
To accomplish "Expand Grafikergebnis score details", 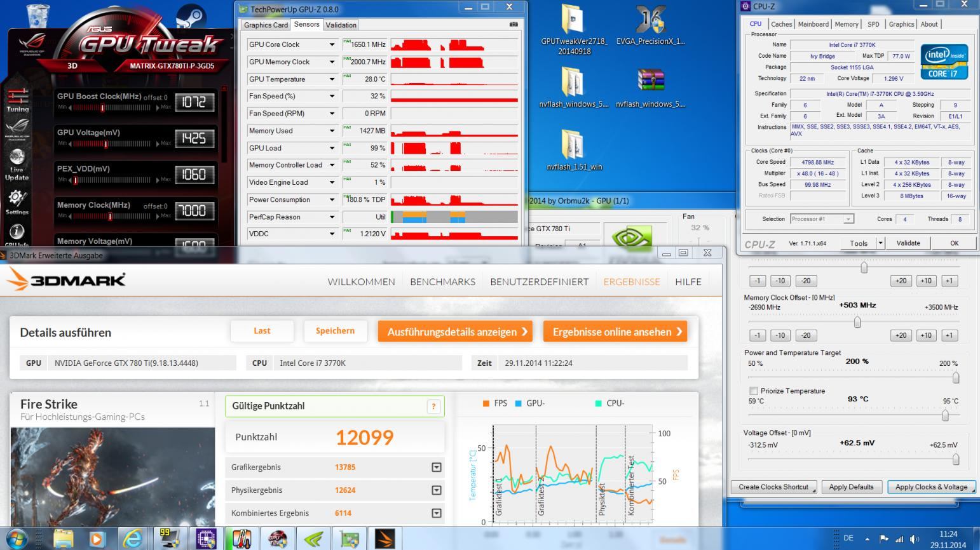I will (x=437, y=467).
